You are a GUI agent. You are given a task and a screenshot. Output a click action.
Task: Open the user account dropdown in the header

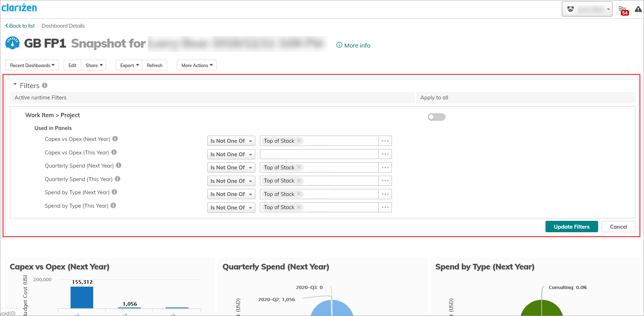point(587,9)
